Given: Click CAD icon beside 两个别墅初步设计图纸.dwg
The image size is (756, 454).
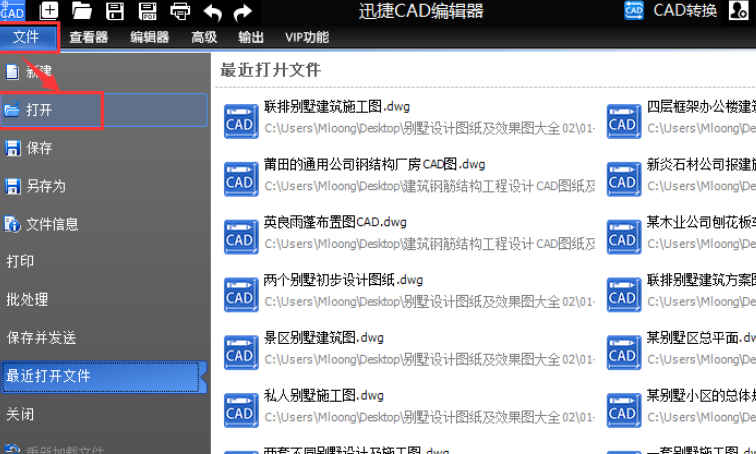Looking at the screenshot, I should (x=241, y=294).
